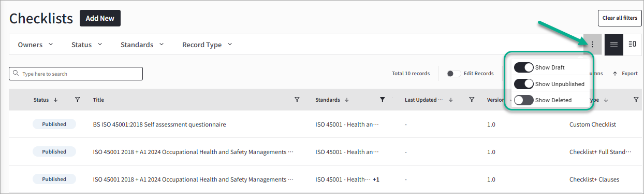Sort by Type column arrow
The width and height of the screenshot is (644, 194).
pos(606,100)
